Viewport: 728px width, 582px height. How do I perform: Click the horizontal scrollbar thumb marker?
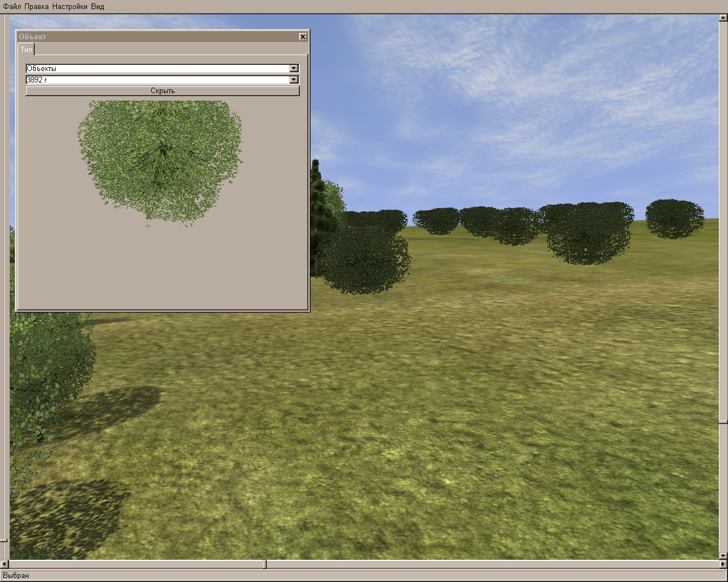(264, 564)
